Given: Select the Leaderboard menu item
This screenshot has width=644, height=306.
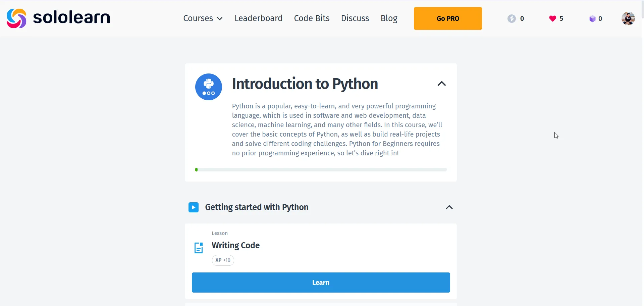Looking at the screenshot, I should [x=258, y=18].
